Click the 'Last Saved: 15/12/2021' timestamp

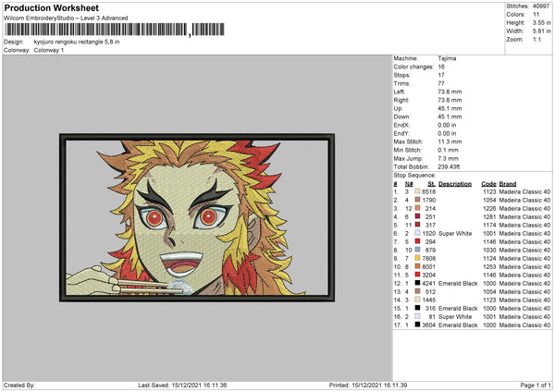click(x=182, y=385)
